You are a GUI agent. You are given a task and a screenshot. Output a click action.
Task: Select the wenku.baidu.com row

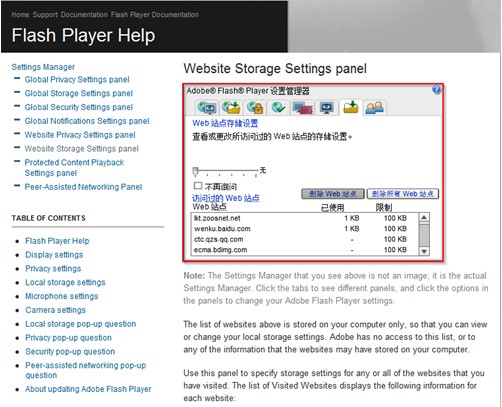click(305, 229)
